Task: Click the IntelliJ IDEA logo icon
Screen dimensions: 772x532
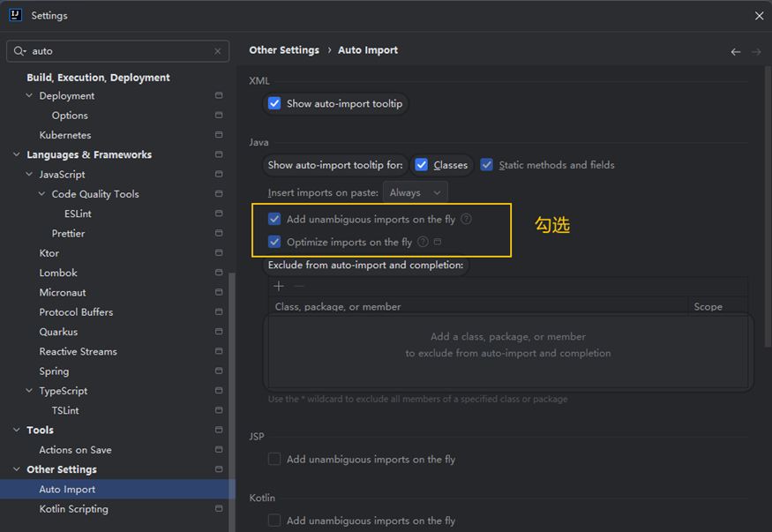Action: 16,15
